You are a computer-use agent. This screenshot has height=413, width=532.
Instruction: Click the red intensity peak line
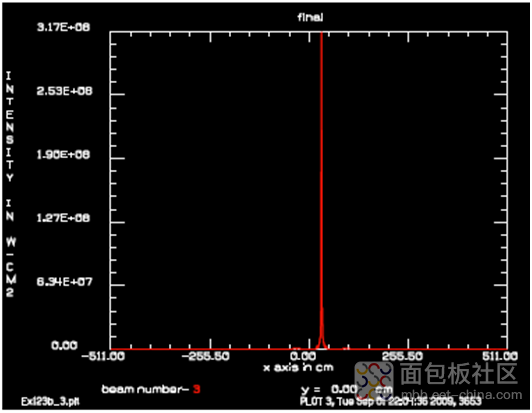point(321,190)
